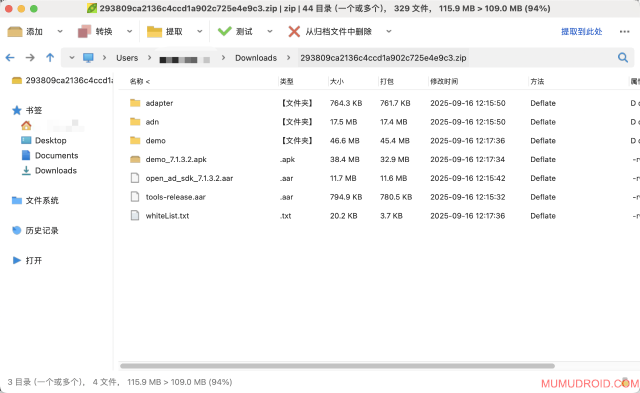Select Users in the breadcrumb path
Viewport: 640px width, 393px height.
(x=127, y=58)
